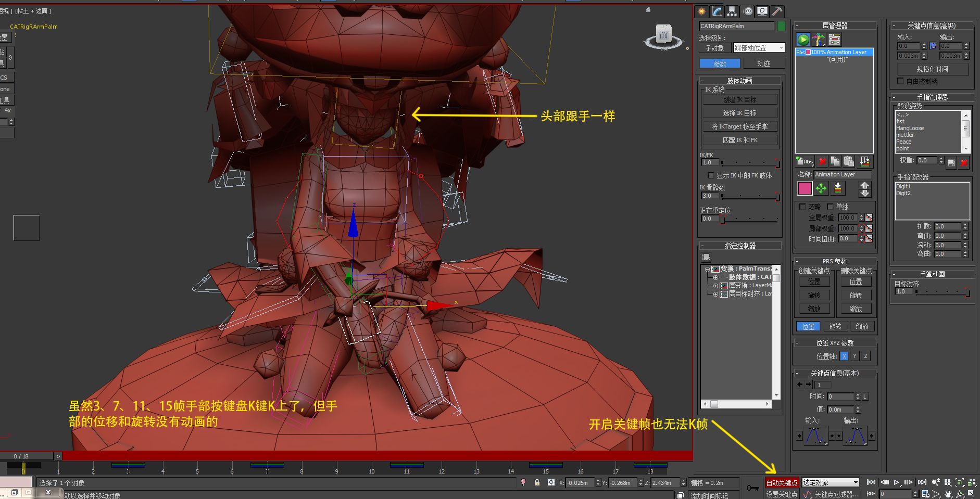The width and height of the screenshot is (980, 499).
Task: Open the Motion command panel tab
Action: tap(748, 11)
